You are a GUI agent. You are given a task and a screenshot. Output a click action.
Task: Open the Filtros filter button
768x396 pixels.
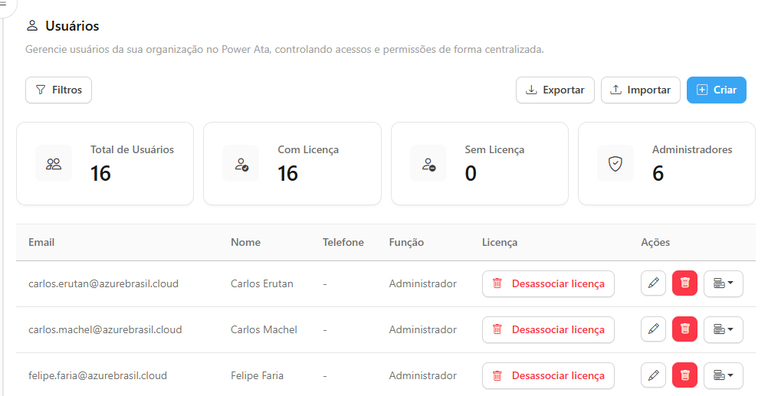pyautogui.click(x=58, y=90)
